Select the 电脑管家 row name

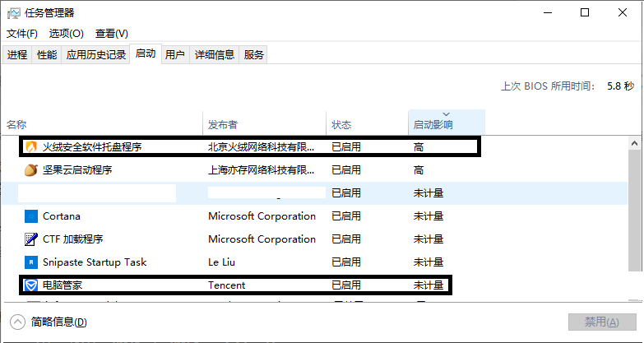pos(63,285)
